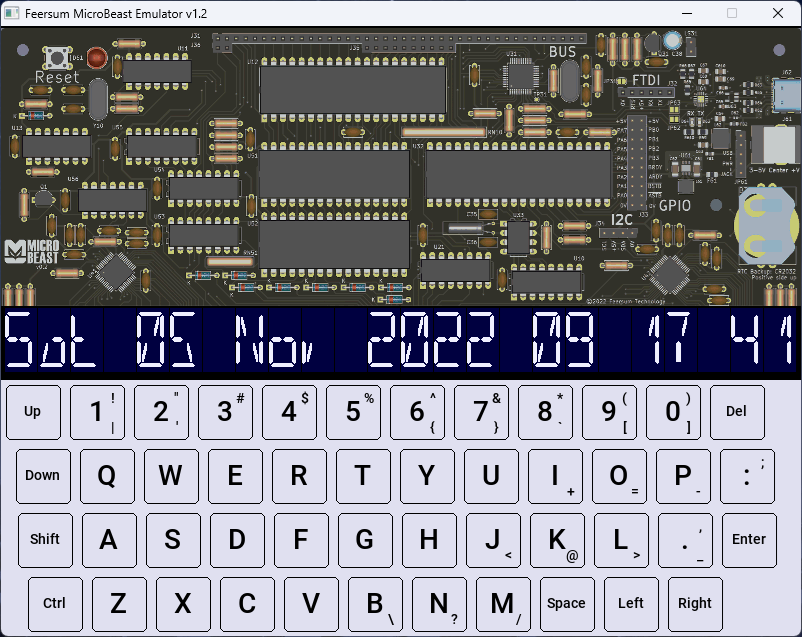Tap the Enter key
The height and width of the screenshot is (637, 802).
[x=749, y=540]
